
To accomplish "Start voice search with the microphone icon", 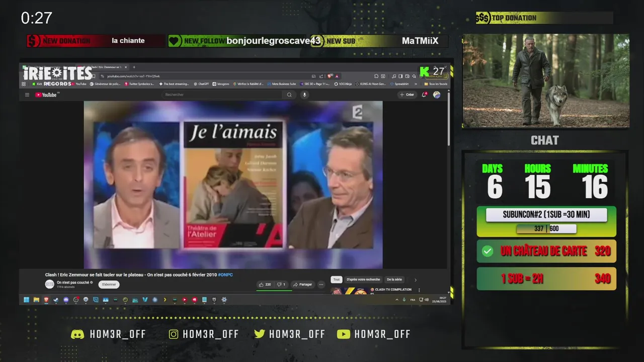I will [x=304, y=95].
